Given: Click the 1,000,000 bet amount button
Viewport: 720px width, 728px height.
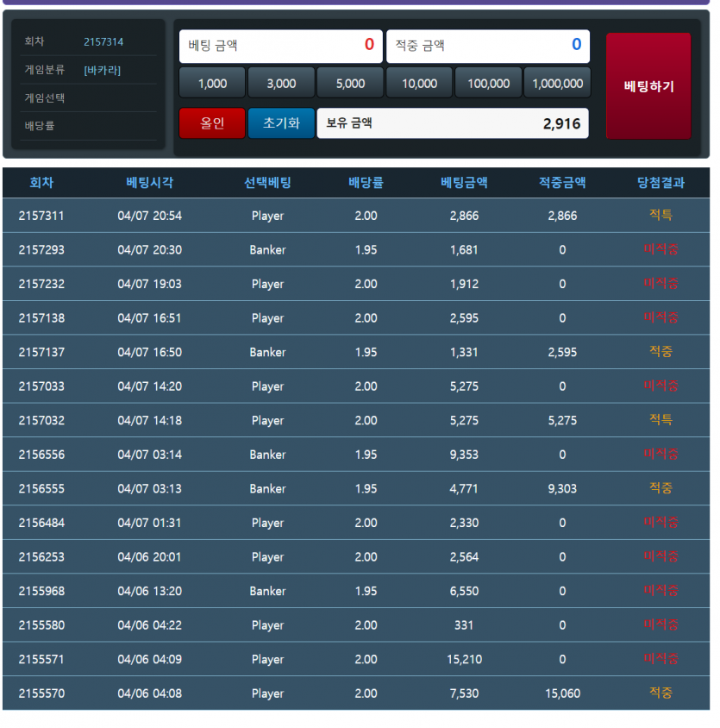Looking at the screenshot, I should (x=557, y=84).
